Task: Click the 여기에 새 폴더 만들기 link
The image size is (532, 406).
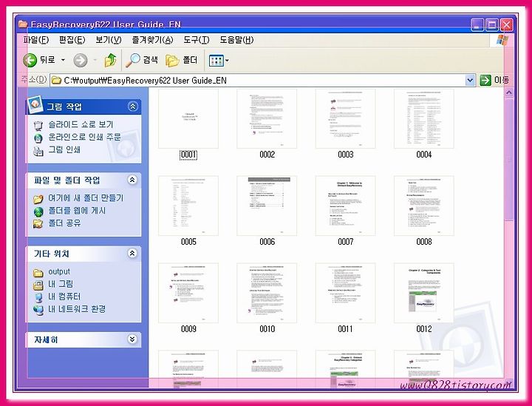Action: [86, 198]
